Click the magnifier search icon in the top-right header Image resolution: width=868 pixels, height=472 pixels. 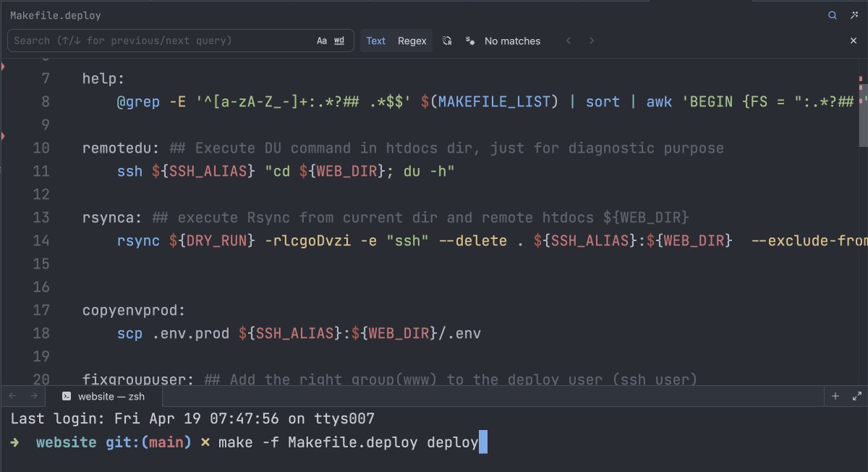(833, 15)
